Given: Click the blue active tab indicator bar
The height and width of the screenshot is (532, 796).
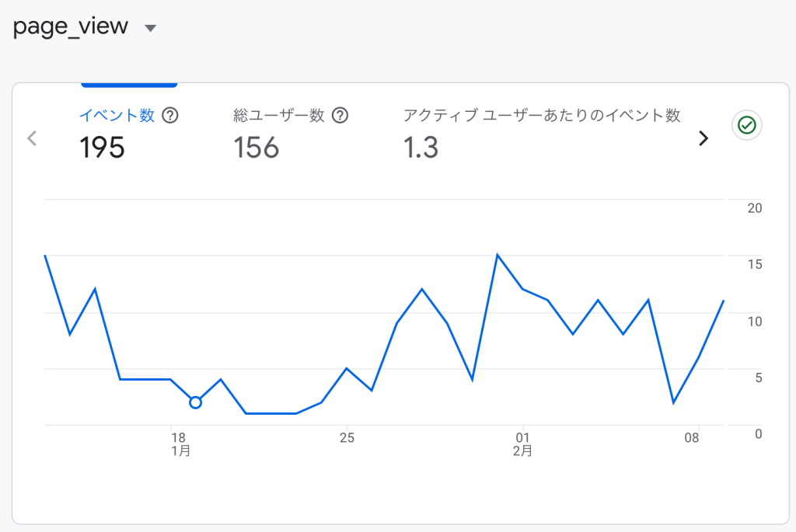Looking at the screenshot, I should tap(129, 84).
